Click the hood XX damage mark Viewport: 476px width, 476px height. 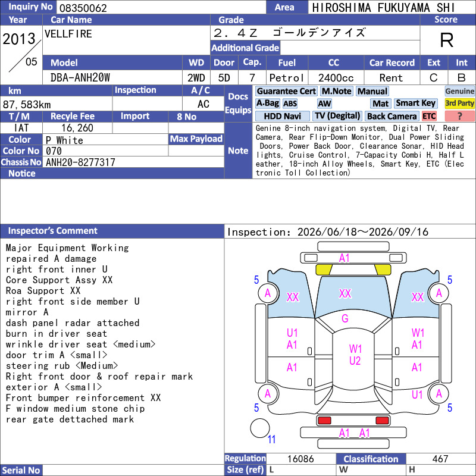pos(345,294)
